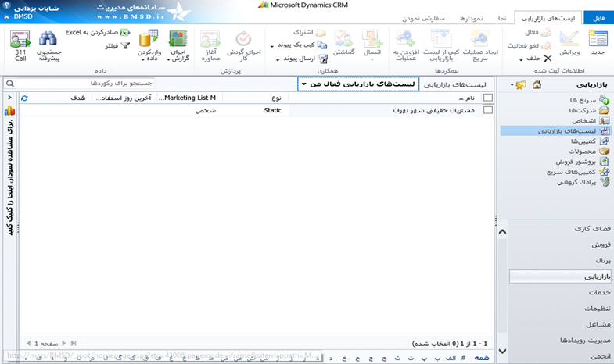This screenshot has height=364, width=614.
Task: Expand the Copy a Link dropdown arrow
Action: click(271, 47)
